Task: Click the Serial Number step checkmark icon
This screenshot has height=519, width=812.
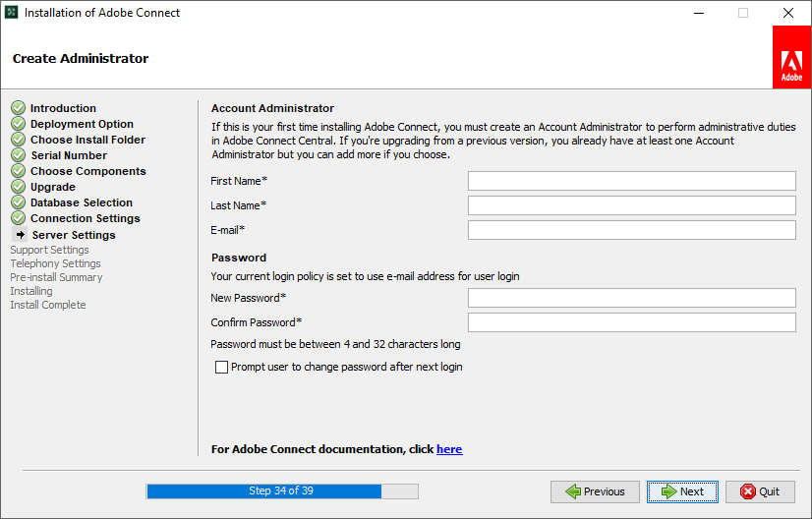Action: pos(18,155)
